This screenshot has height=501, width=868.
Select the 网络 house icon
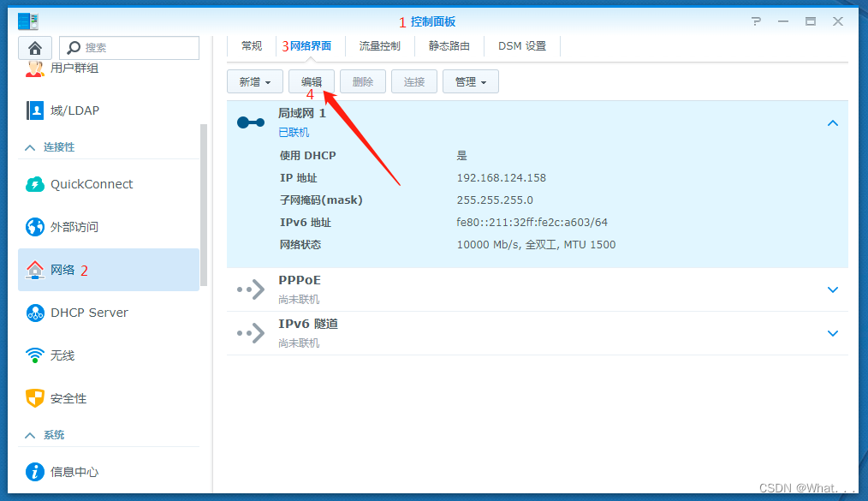(x=35, y=270)
